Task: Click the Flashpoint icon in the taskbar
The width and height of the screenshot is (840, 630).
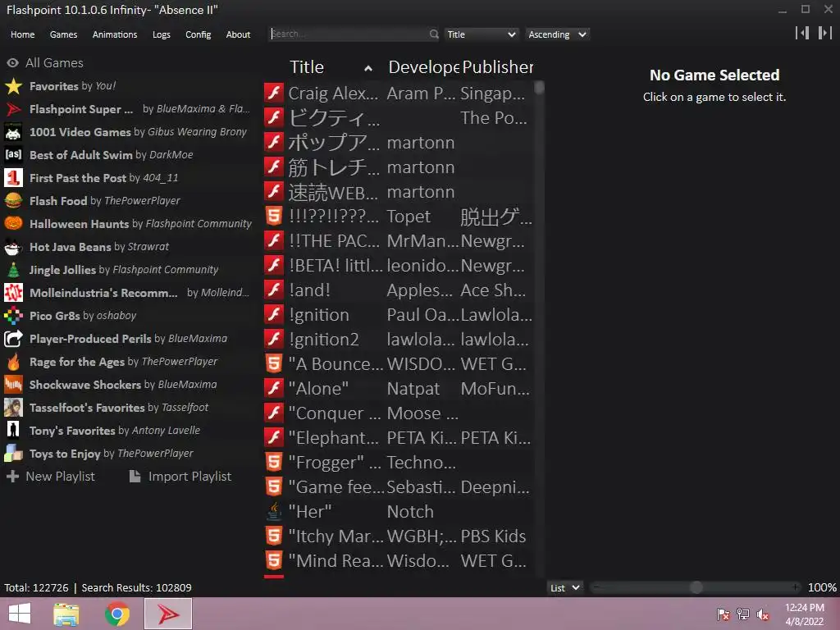Action: [168, 614]
